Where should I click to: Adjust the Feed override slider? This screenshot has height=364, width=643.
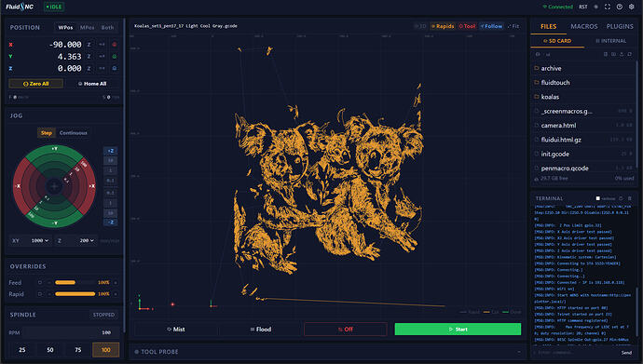(x=75, y=282)
